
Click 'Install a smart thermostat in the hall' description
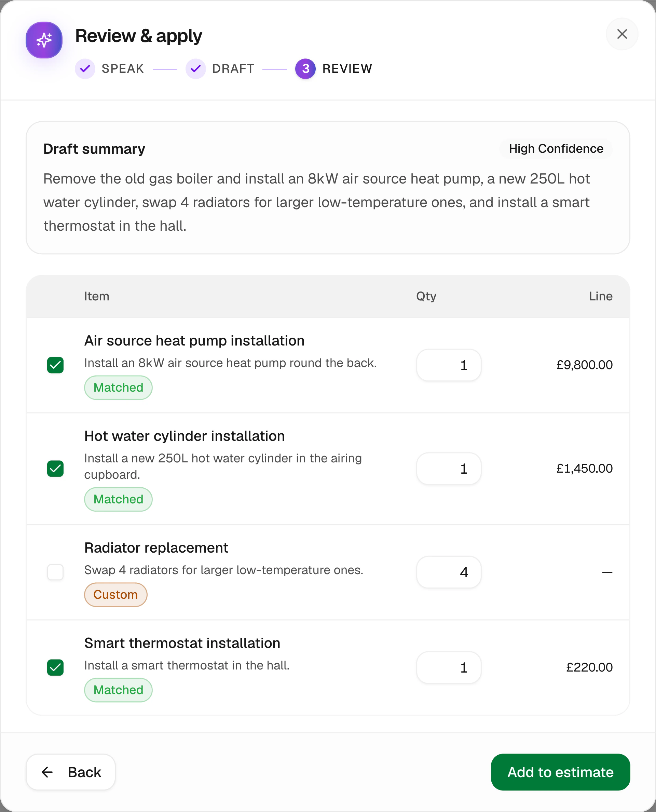click(187, 665)
